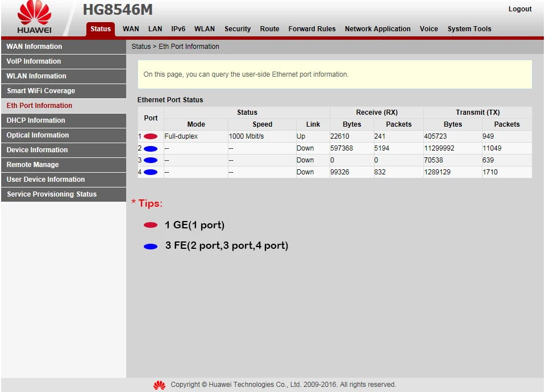Open System Tools tab
This screenshot has width=545, height=392.
[469, 29]
